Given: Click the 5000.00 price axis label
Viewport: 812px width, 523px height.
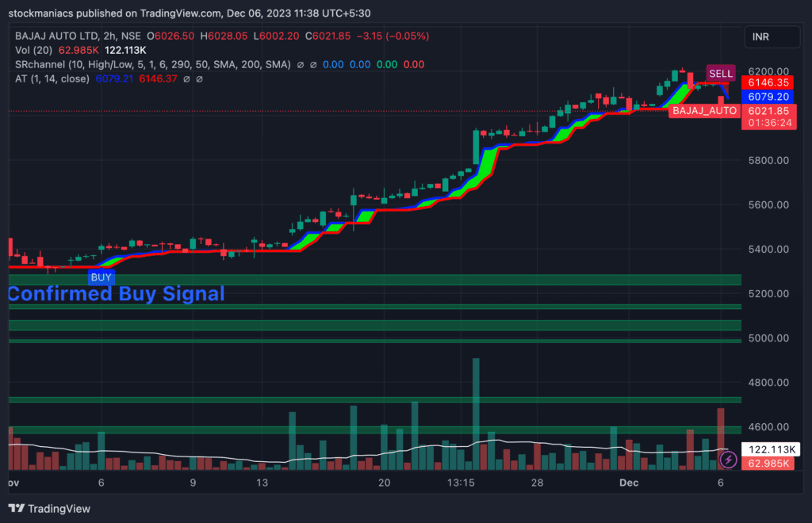Looking at the screenshot, I should click(x=768, y=338).
